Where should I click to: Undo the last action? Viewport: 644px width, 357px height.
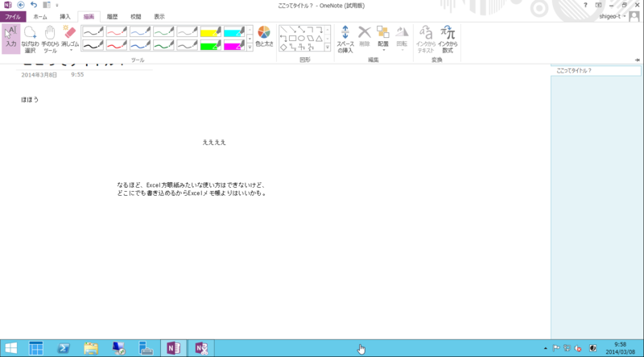pyautogui.click(x=34, y=5)
